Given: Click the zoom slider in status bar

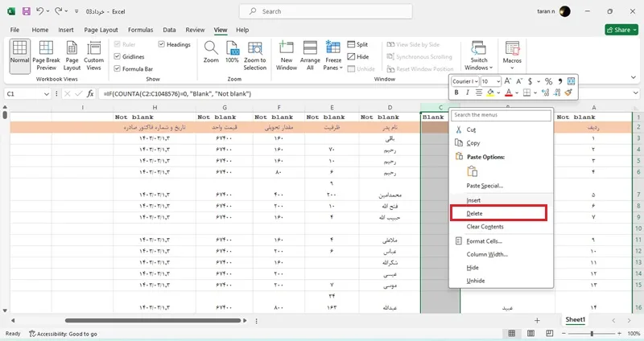Looking at the screenshot, I should [592, 333].
